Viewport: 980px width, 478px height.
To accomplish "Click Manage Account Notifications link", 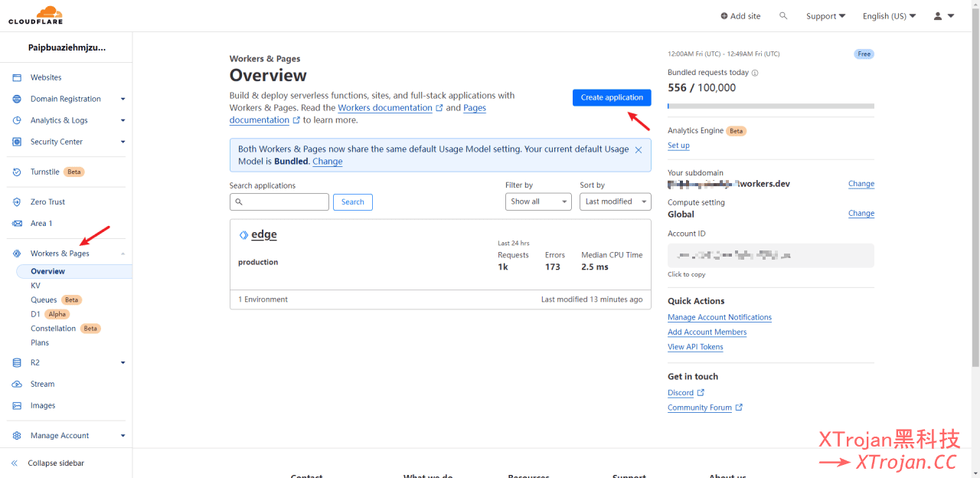I will 720,317.
